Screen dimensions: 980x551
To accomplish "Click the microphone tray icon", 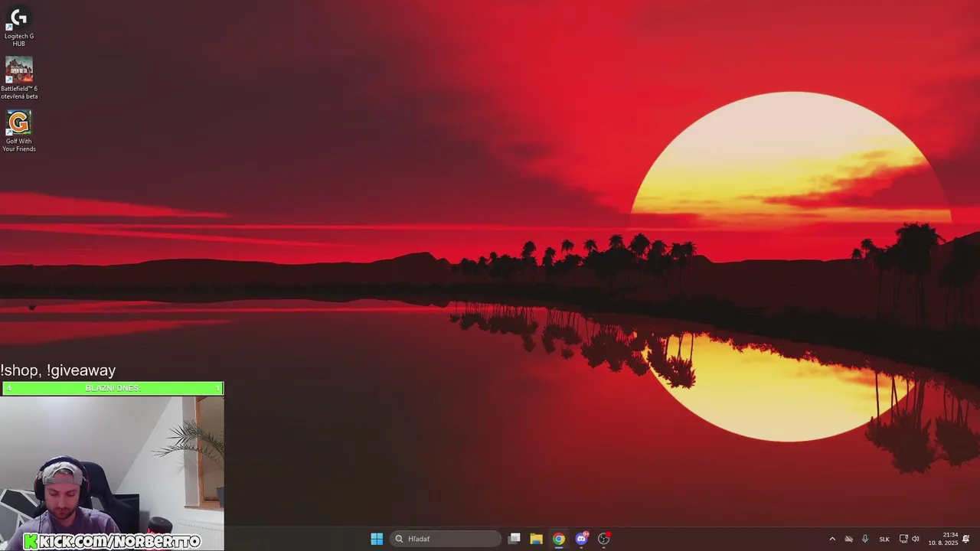I will coord(865,539).
